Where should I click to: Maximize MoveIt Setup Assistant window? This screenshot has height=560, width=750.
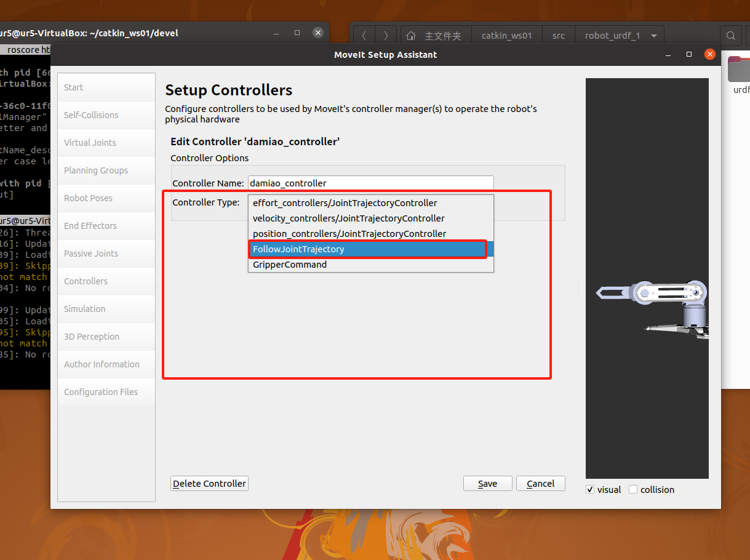point(689,55)
